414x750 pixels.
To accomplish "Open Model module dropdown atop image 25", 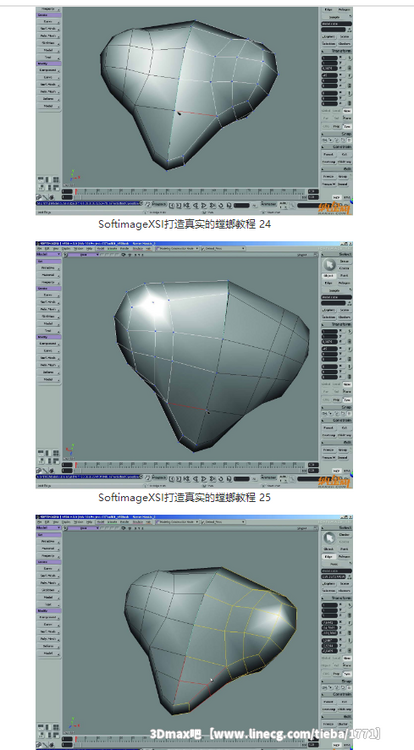I will tap(49, 254).
